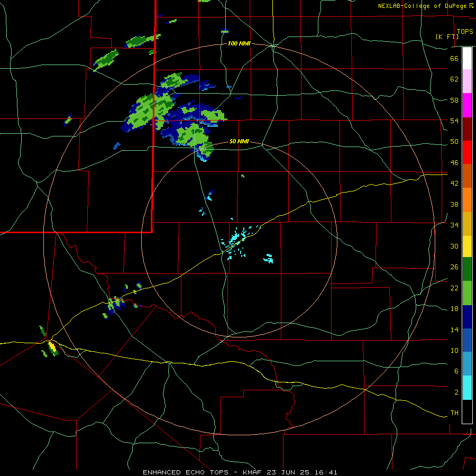Click the 14 legend value
The image size is (476, 476).
point(454,329)
